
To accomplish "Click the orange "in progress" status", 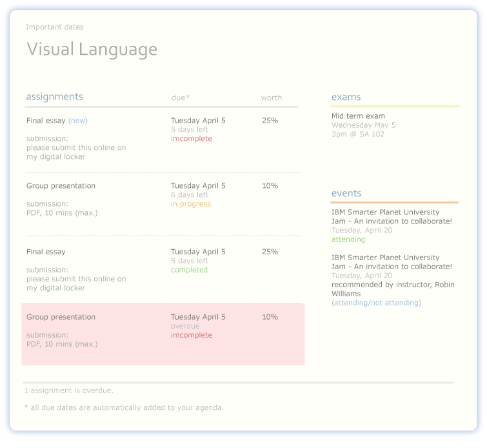I will tap(190, 204).
